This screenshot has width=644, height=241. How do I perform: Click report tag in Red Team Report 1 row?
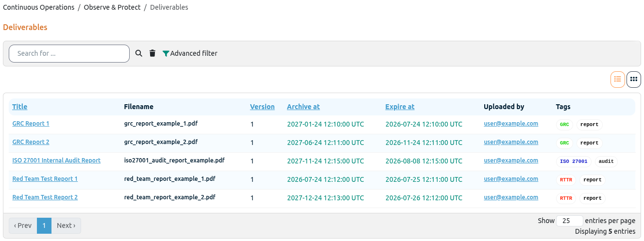(593, 180)
